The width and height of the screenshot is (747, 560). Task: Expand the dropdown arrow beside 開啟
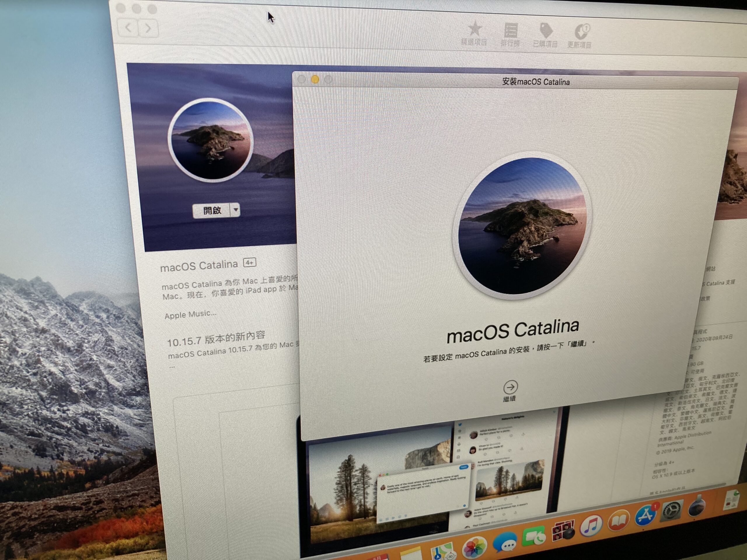point(236,210)
